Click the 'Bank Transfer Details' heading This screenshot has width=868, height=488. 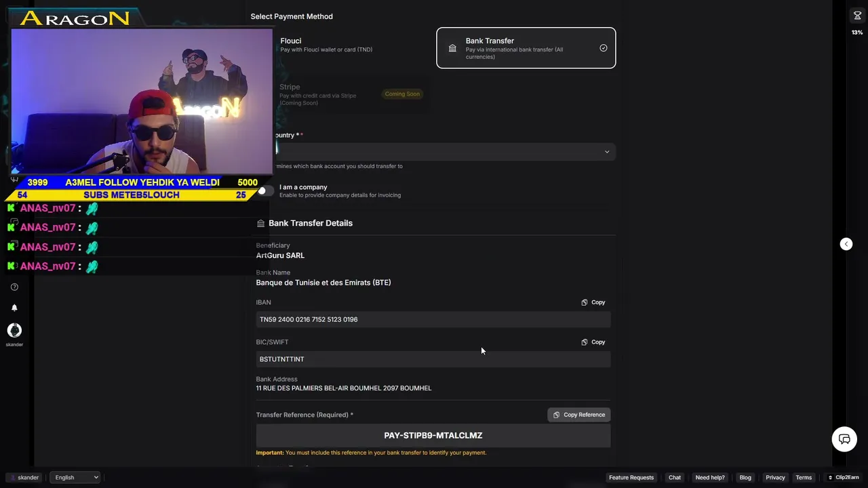[311, 223]
